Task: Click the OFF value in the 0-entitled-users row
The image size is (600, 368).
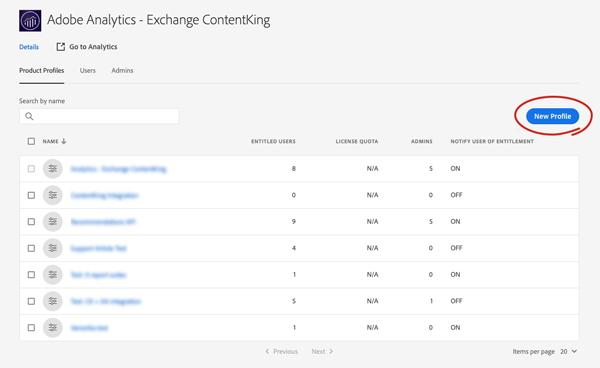Action: point(457,195)
